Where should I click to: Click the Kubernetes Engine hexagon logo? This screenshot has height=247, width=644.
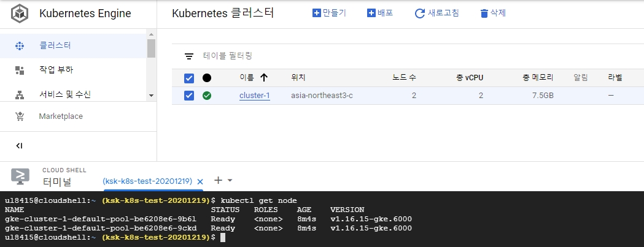point(19,13)
